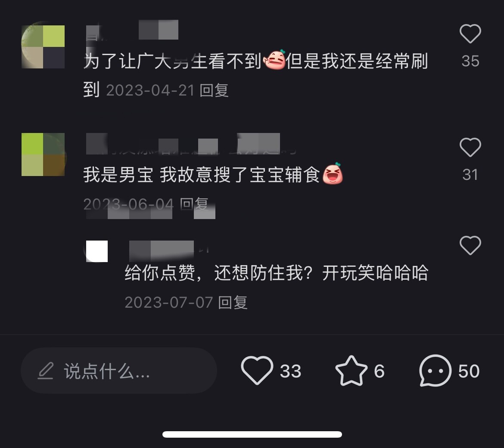
Task: Like the reply dated 2023-07-07
Action: pyautogui.click(x=470, y=245)
